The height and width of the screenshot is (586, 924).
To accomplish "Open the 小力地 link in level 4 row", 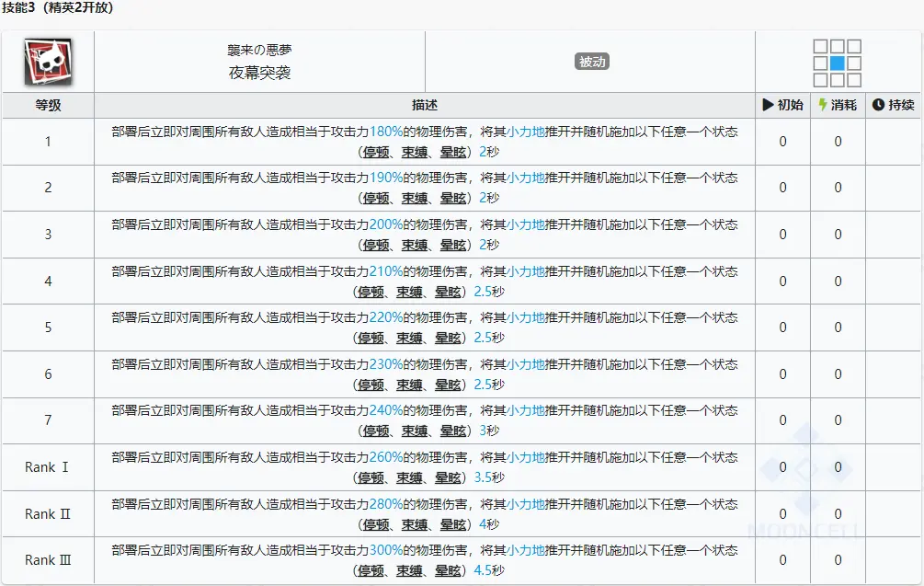I will point(526,271).
